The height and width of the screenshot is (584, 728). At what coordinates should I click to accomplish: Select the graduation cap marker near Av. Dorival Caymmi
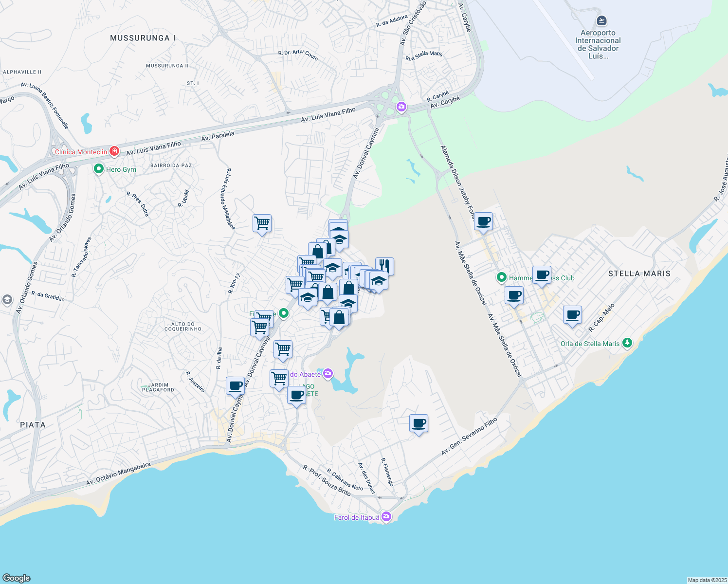(x=307, y=297)
